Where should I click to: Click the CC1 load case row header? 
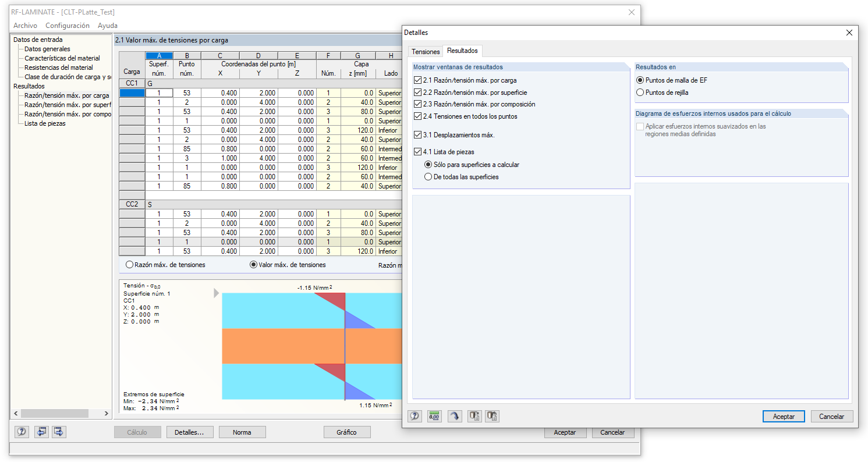click(x=132, y=83)
